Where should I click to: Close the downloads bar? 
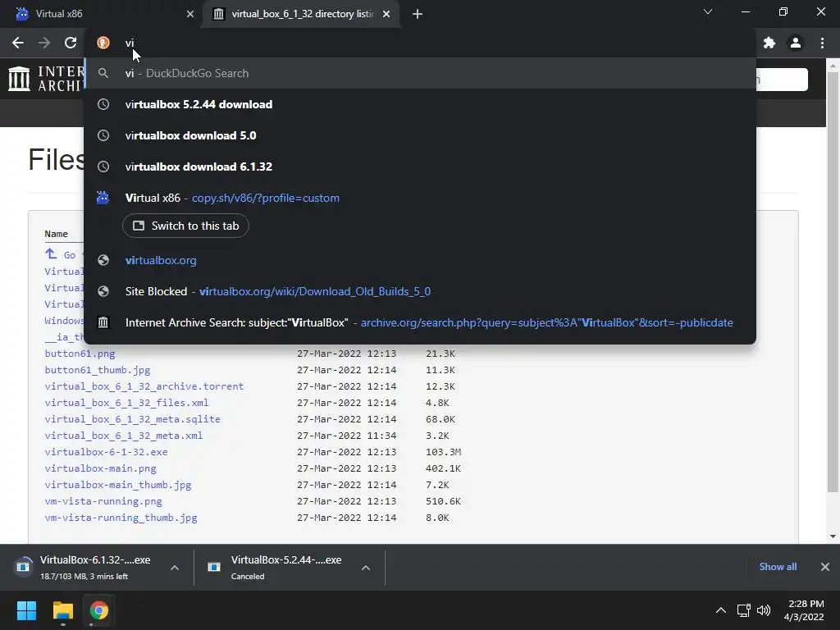click(x=825, y=567)
